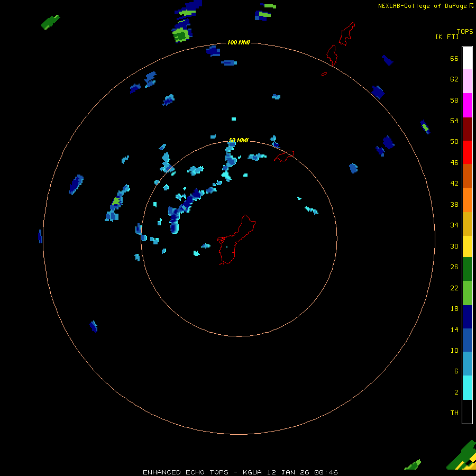Select the navy blue legend color swatch
This screenshot has width=476, height=476.
point(467,317)
